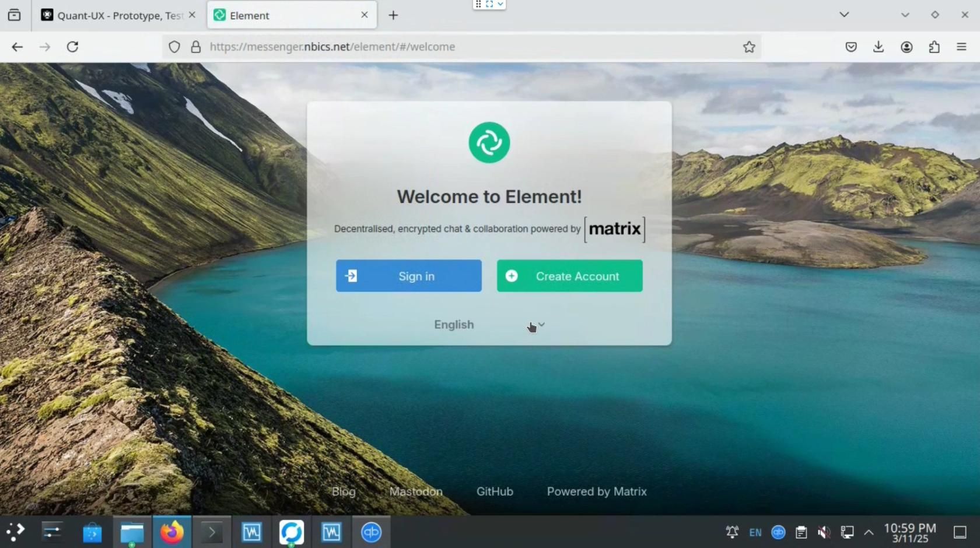Open the Firefox downloads panel
Screen dimensions: 980x548
(x=878, y=47)
